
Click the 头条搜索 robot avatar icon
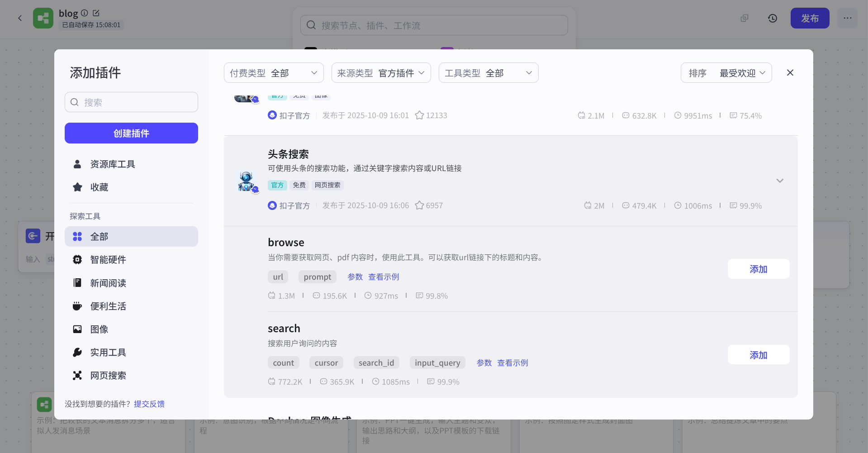pos(247,181)
